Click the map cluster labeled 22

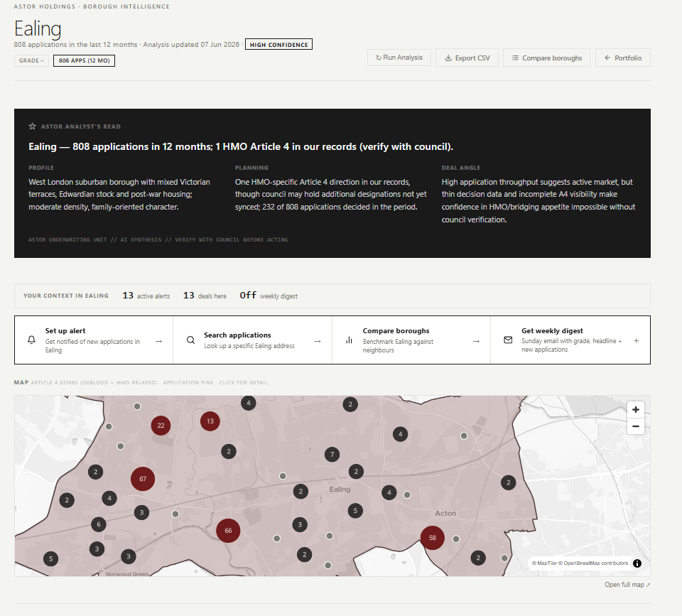[161, 426]
